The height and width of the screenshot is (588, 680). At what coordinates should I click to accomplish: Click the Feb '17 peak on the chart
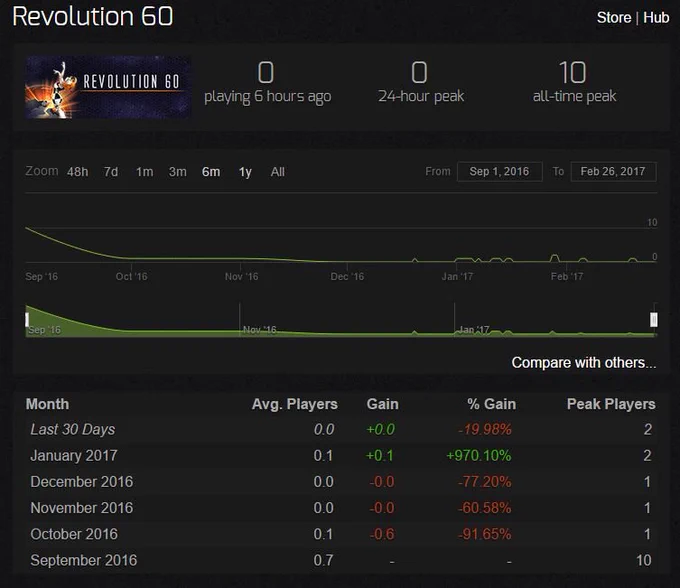coord(554,257)
